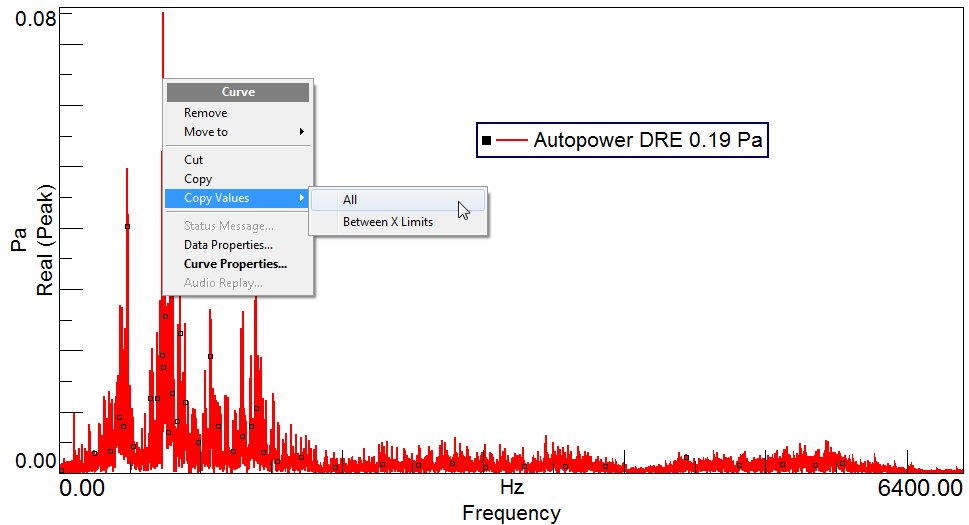Choose Cut in the context menu

tap(193, 160)
